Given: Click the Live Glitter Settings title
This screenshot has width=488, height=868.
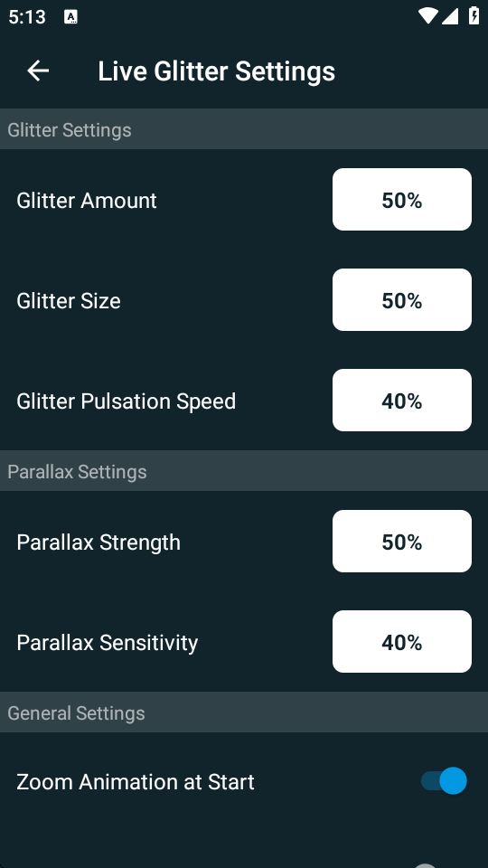Looking at the screenshot, I should [216, 71].
